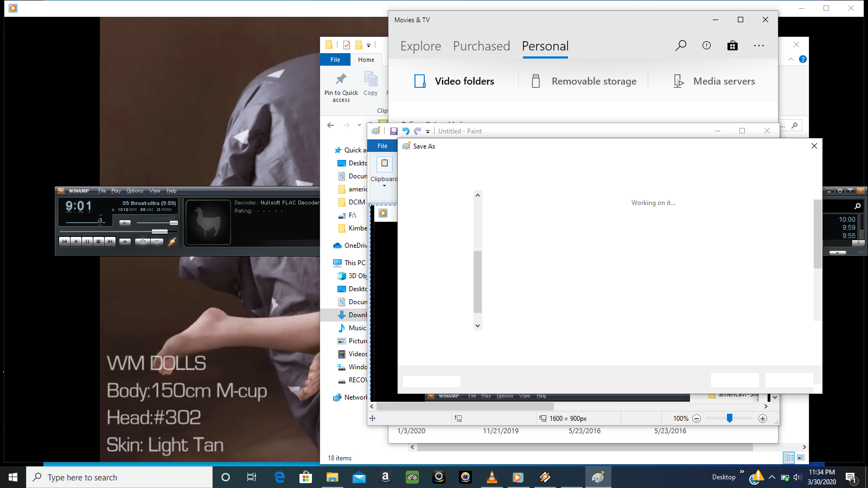Viewport: 868px width, 488px height.
Task: Select Media servers in Movies & TV
Action: [714, 81]
